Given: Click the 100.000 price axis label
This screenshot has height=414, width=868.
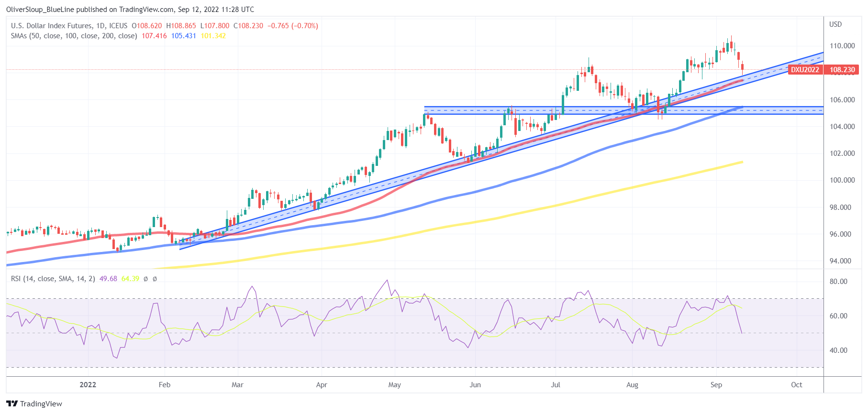Looking at the screenshot, I should [842, 180].
